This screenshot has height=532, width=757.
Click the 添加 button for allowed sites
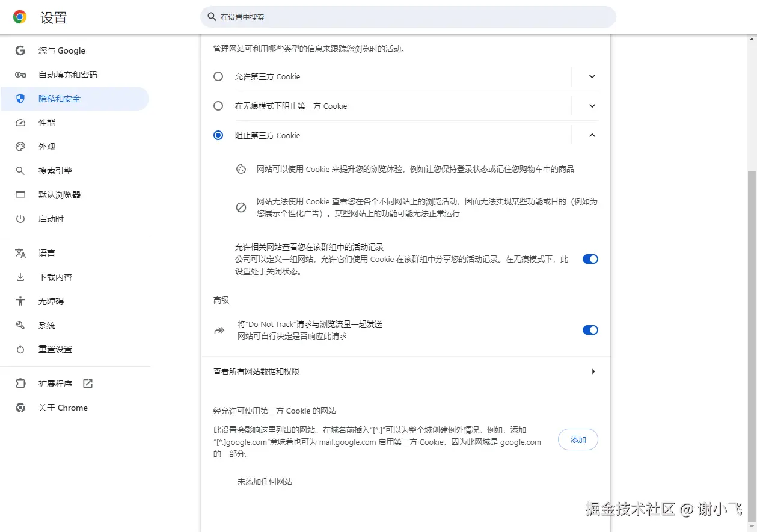pyautogui.click(x=577, y=439)
